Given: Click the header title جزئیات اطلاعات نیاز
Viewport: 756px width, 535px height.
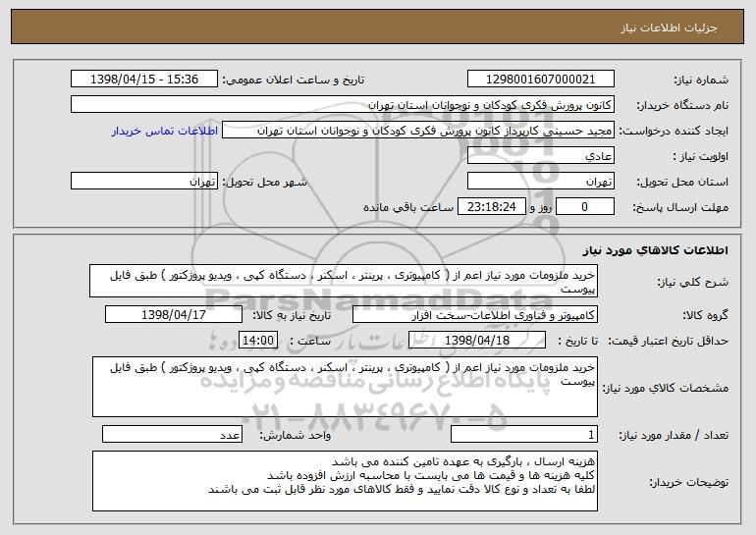Looking at the screenshot, I should (x=669, y=27).
